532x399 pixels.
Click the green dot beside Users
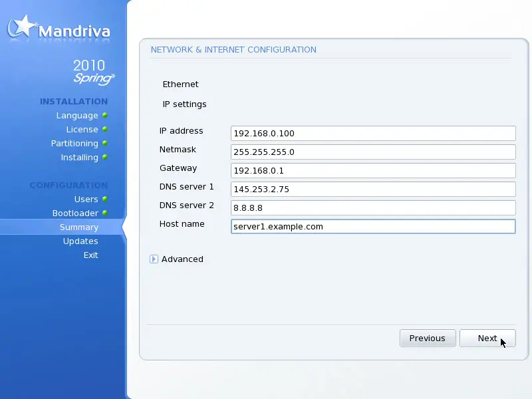[x=105, y=199]
